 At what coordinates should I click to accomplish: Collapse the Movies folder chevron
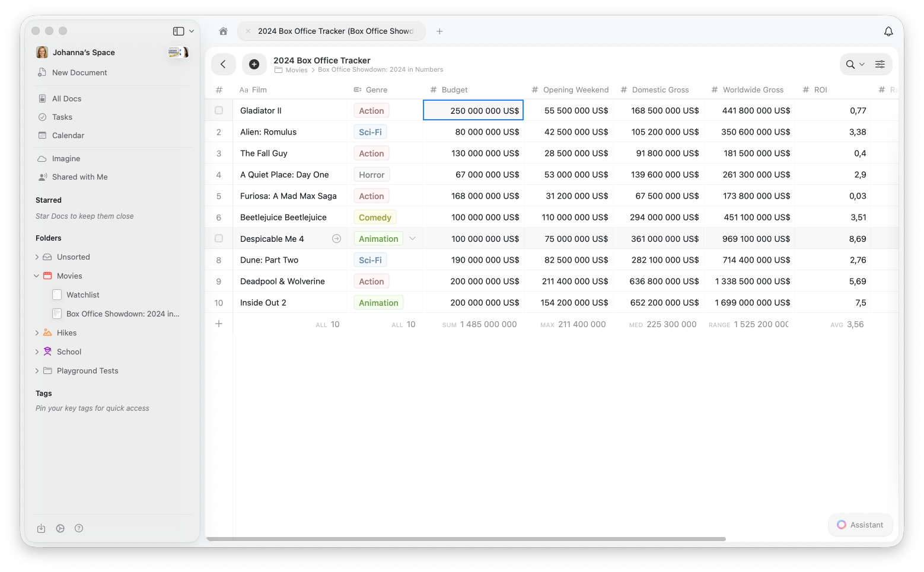[x=37, y=276]
